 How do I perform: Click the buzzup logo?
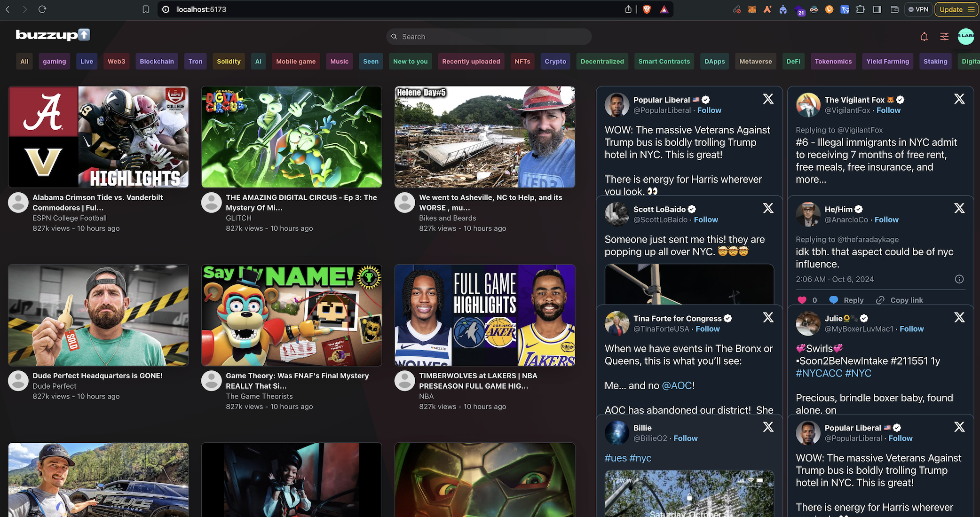53,35
